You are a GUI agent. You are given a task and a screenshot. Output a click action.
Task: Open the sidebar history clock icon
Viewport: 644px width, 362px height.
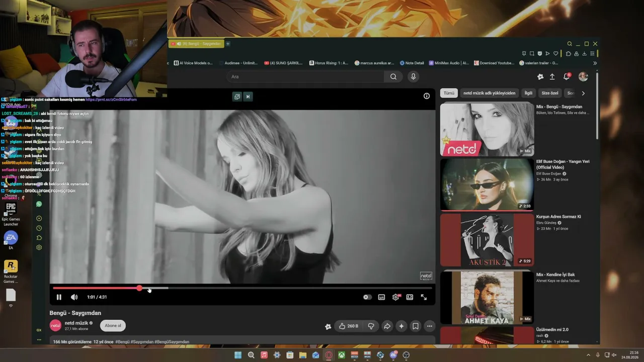tap(39, 228)
